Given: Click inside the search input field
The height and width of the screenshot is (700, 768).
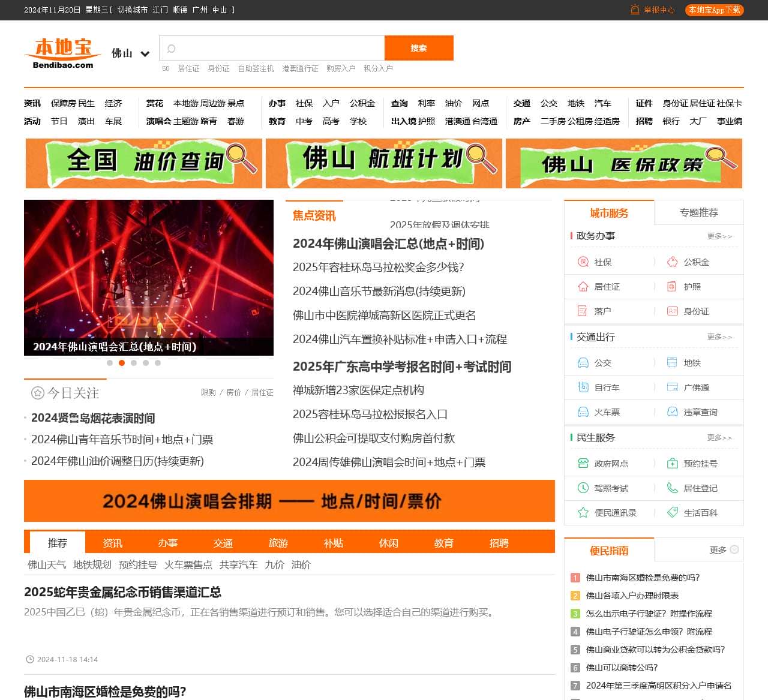Looking at the screenshot, I should pos(276,48).
